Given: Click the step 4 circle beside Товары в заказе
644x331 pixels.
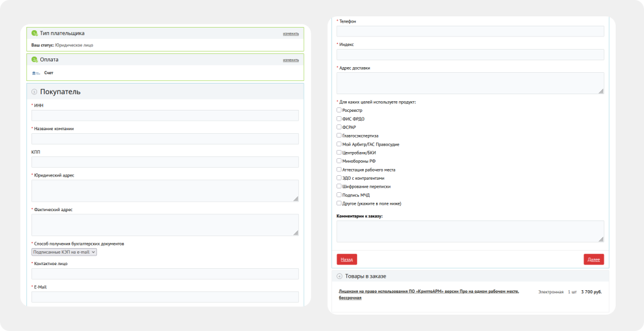Looking at the screenshot, I should coord(340,276).
